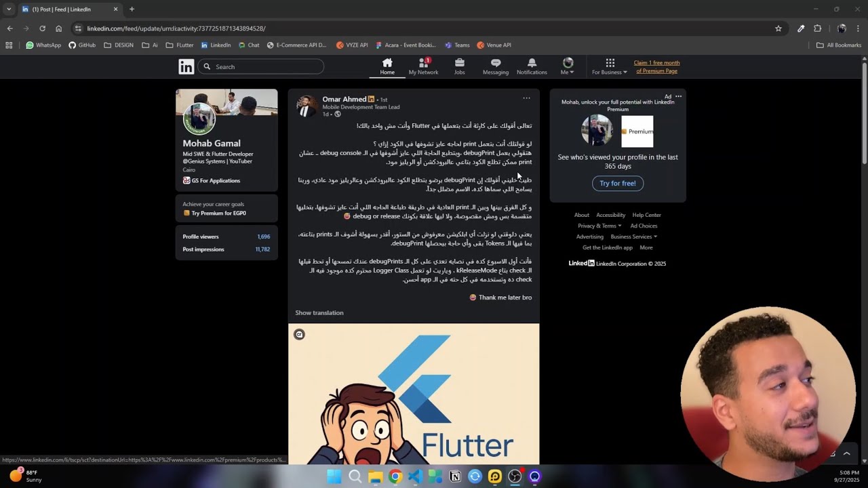Go to LinkedIn Home feed
Screen dimensions: 868x488
pyautogui.click(x=387, y=66)
